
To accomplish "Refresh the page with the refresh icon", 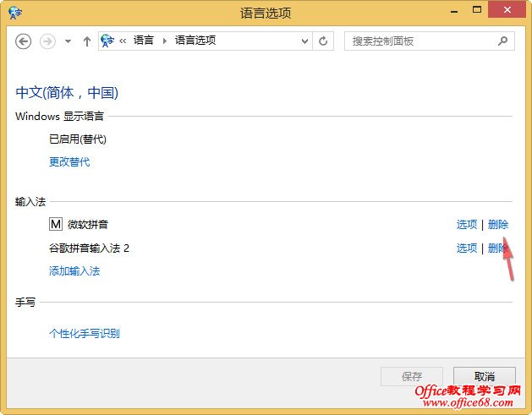I will coord(323,41).
